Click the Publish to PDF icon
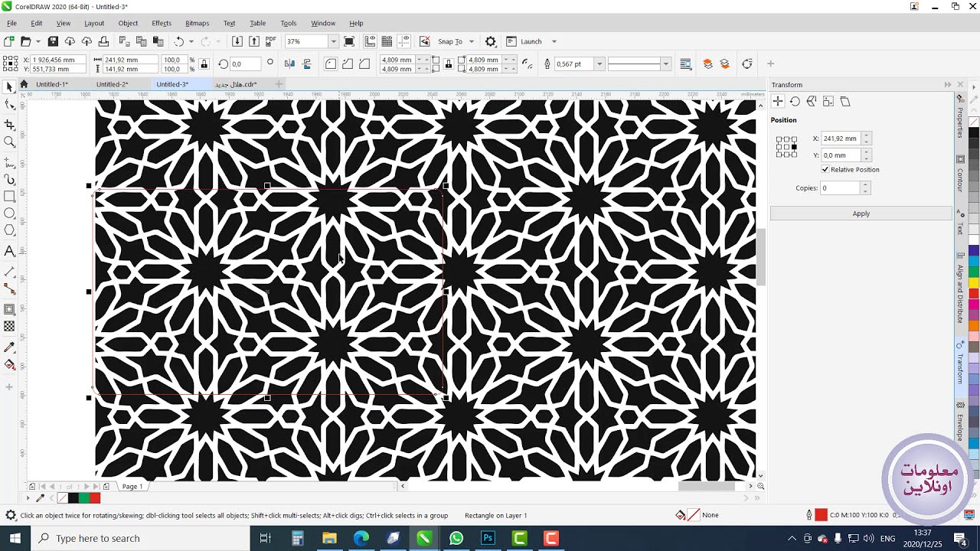Image resolution: width=980 pixels, height=551 pixels. 271,41
